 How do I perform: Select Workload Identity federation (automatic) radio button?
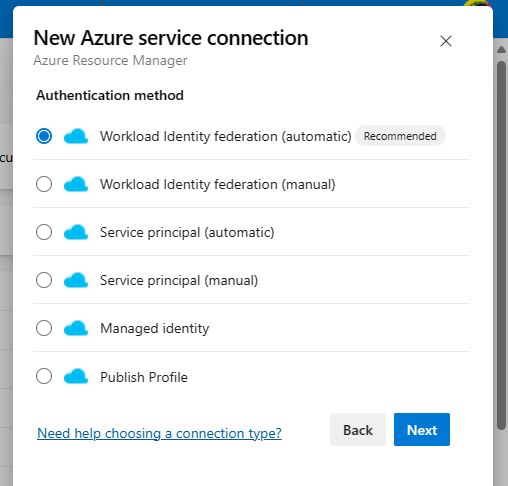44,136
